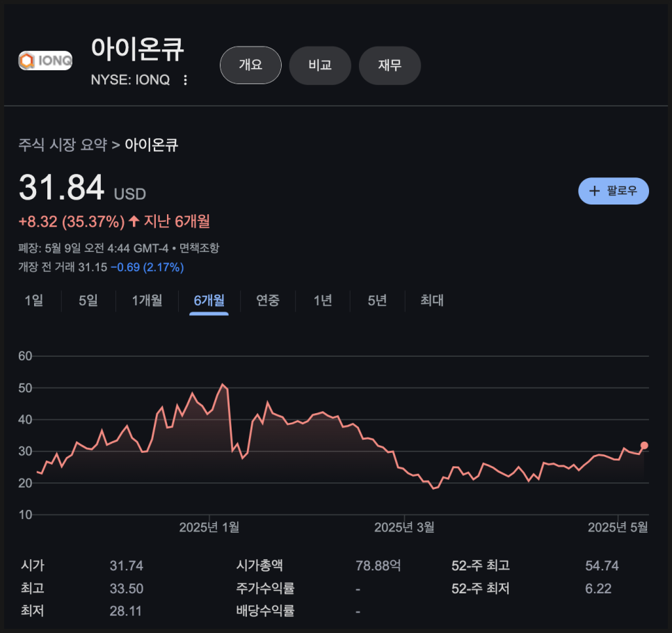Click the 최고 value 33.50
Viewport: 672px width, 633px height.
tap(127, 588)
